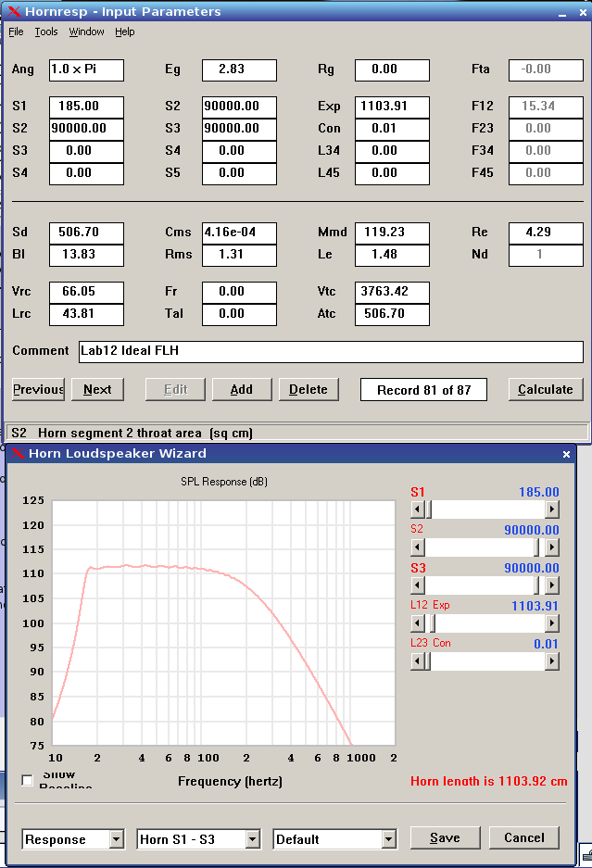The width and height of the screenshot is (592, 868).
Task: Click the Delete button
Action: point(309,389)
